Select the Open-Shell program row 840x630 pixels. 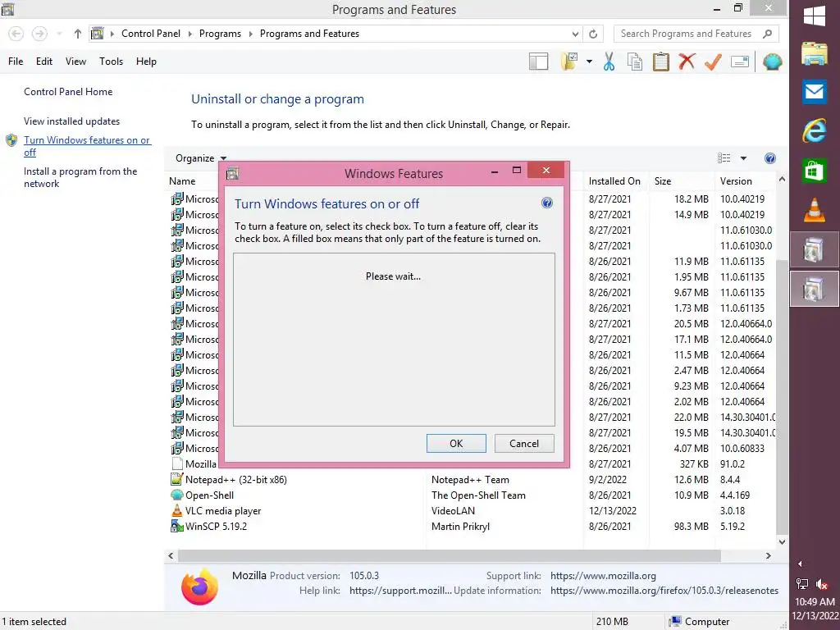coord(472,495)
